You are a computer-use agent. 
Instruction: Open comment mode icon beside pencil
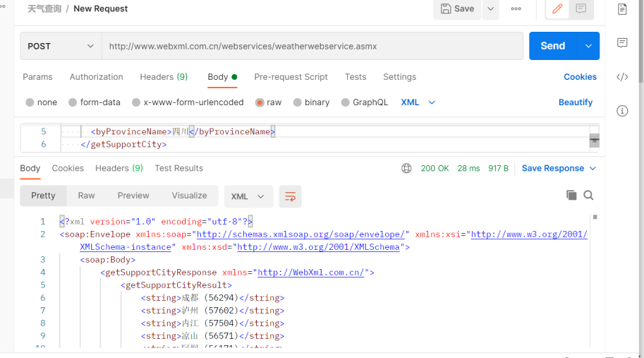(x=581, y=8)
